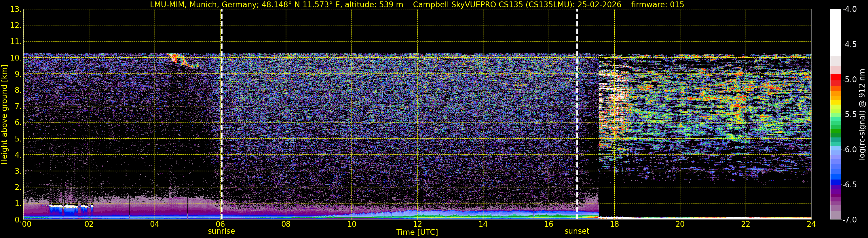Click the dashed white sunrise line
The height and width of the screenshot is (238, 868).
(221, 114)
